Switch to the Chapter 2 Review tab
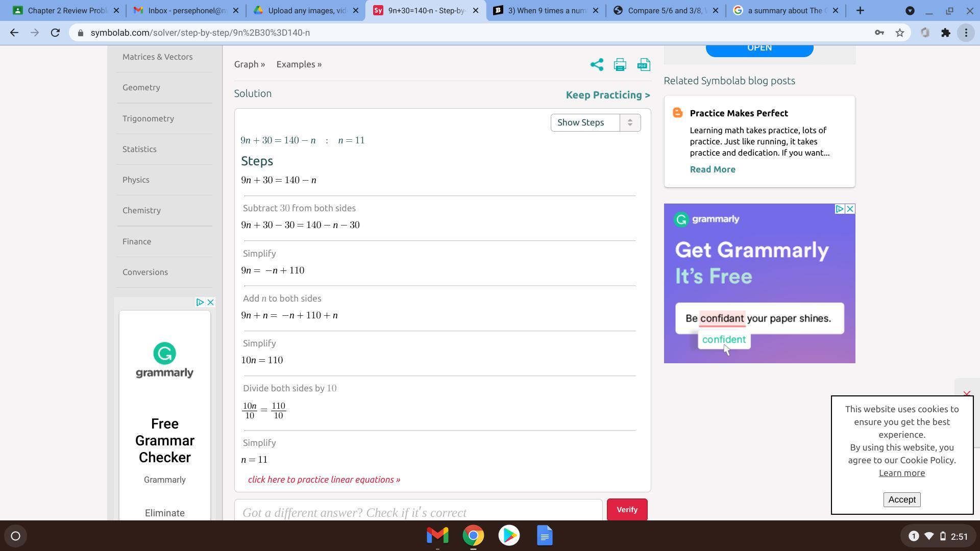This screenshot has height=551, width=980. tap(61, 10)
